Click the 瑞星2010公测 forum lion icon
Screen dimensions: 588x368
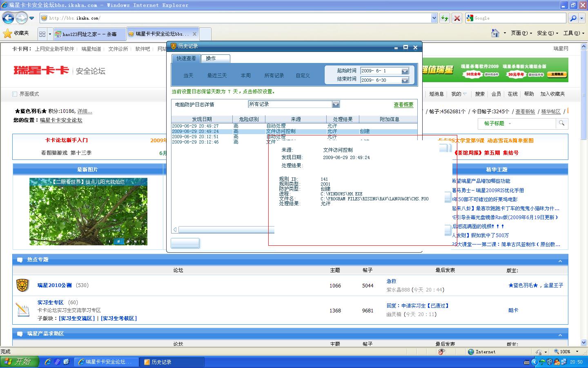[x=22, y=285]
